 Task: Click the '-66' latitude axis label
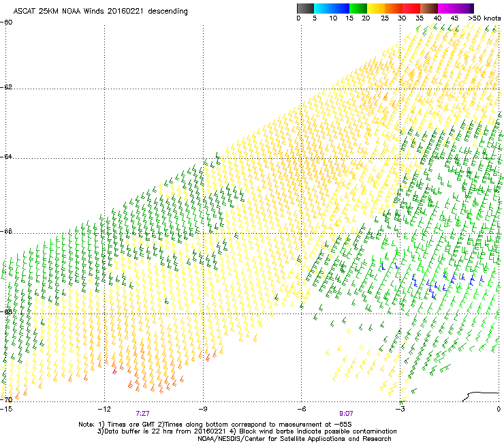(6, 231)
